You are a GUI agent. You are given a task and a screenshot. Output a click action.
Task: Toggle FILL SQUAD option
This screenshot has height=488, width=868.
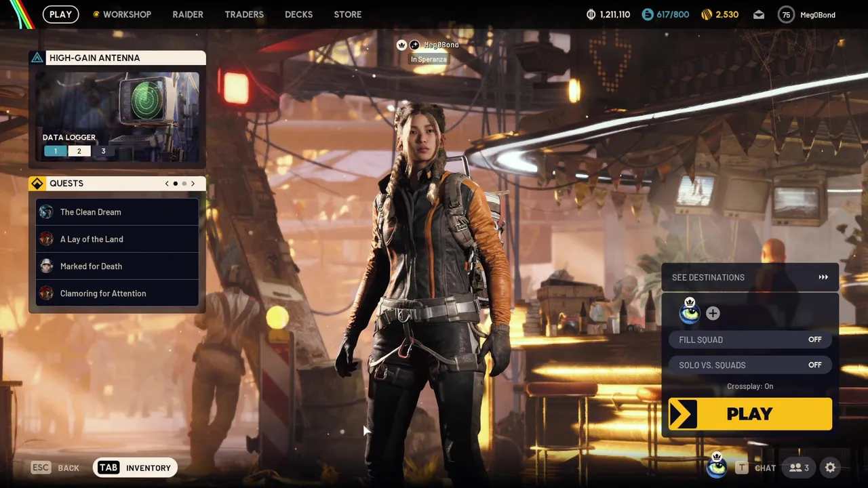click(750, 340)
